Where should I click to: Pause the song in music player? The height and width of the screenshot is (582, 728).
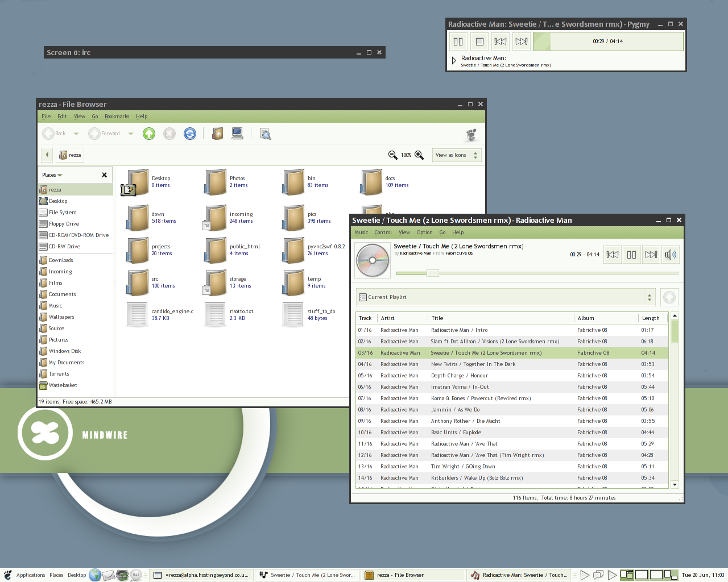tap(632, 255)
